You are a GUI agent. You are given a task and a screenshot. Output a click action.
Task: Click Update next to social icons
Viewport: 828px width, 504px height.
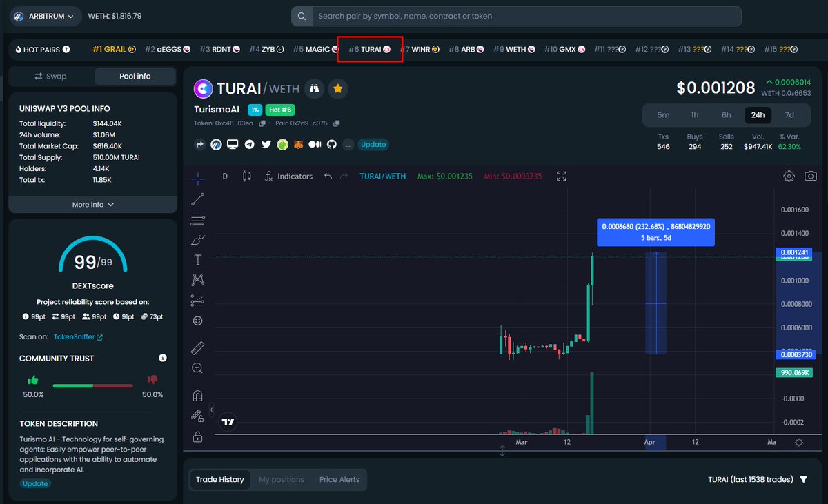point(373,145)
